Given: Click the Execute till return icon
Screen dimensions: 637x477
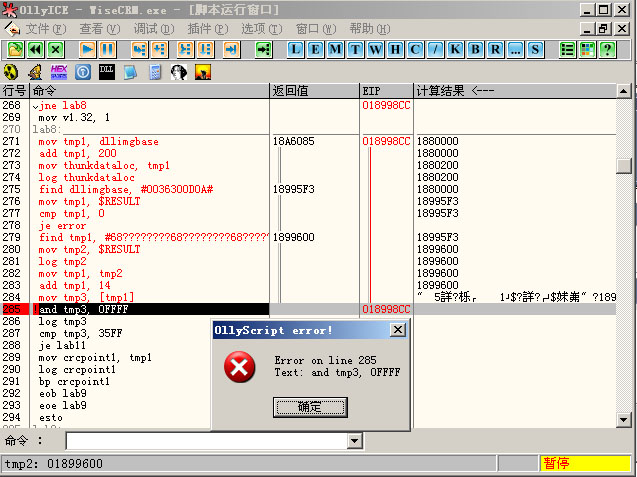Looking at the screenshot, I should pyautogui.click(x=232, y=50).
